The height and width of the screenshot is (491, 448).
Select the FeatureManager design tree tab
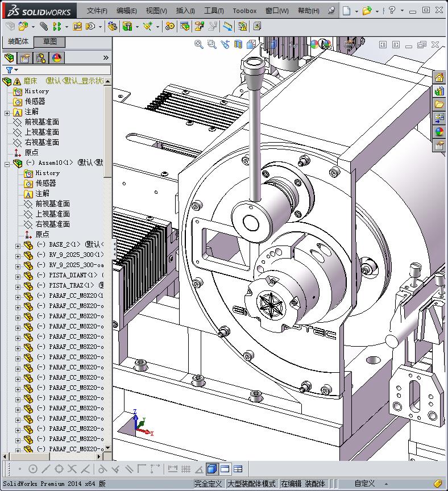(x=10, y=58)
